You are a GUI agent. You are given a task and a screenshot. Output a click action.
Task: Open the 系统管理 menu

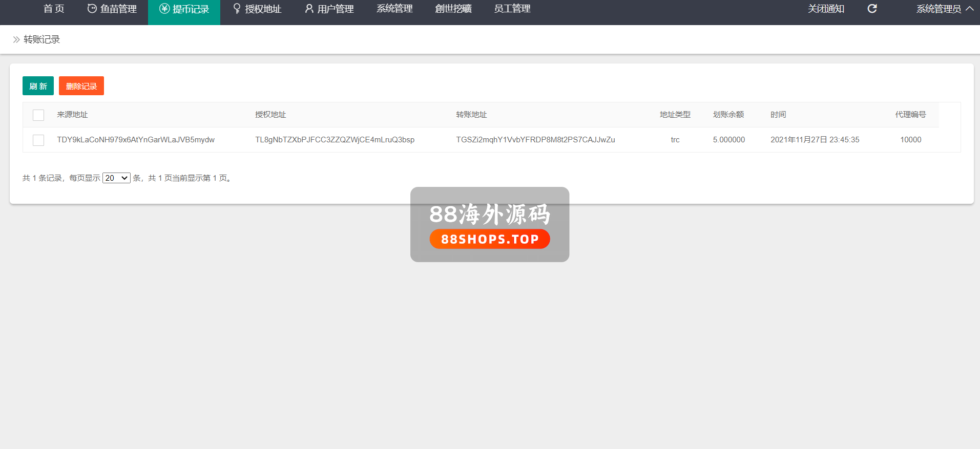coord(394,9)
